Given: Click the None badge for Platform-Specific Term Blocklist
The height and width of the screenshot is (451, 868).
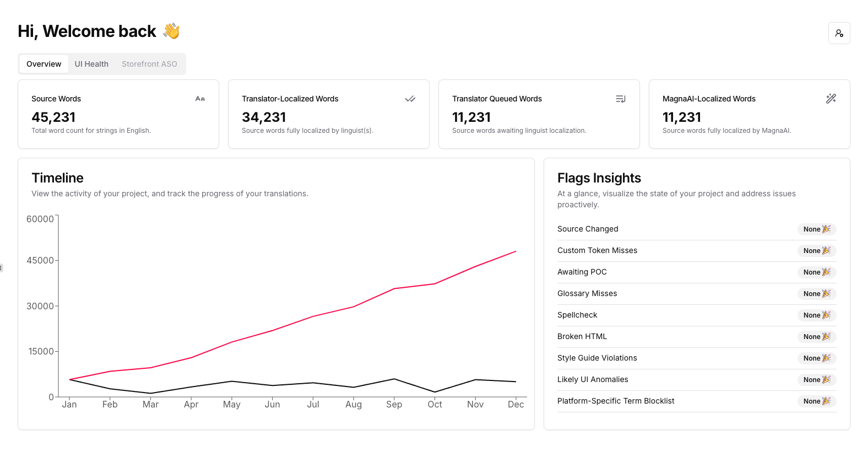Looking at the screenshot, I should 817,401.
